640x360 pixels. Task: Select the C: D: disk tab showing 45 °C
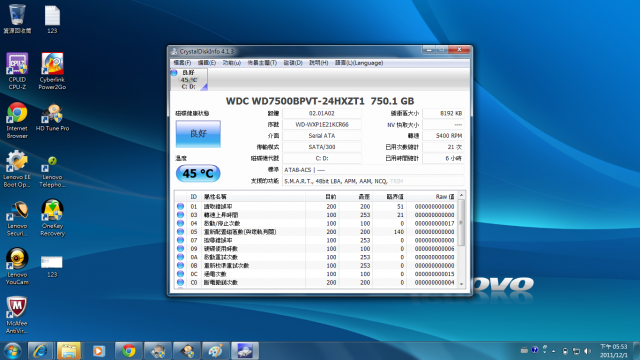(189, 79)
